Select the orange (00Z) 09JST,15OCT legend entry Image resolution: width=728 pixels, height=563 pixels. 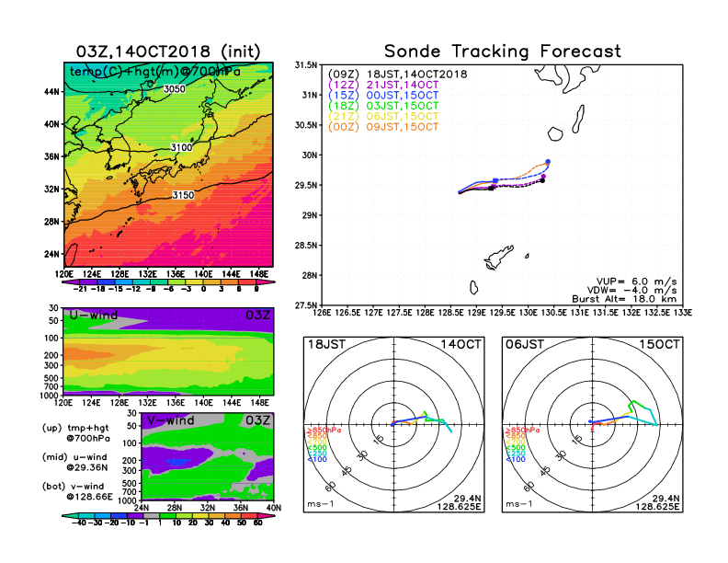(383, 127)
